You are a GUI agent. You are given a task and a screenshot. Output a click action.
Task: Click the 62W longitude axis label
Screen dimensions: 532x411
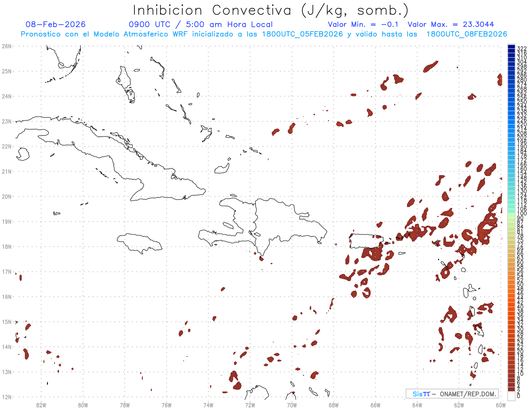point(459,404)
